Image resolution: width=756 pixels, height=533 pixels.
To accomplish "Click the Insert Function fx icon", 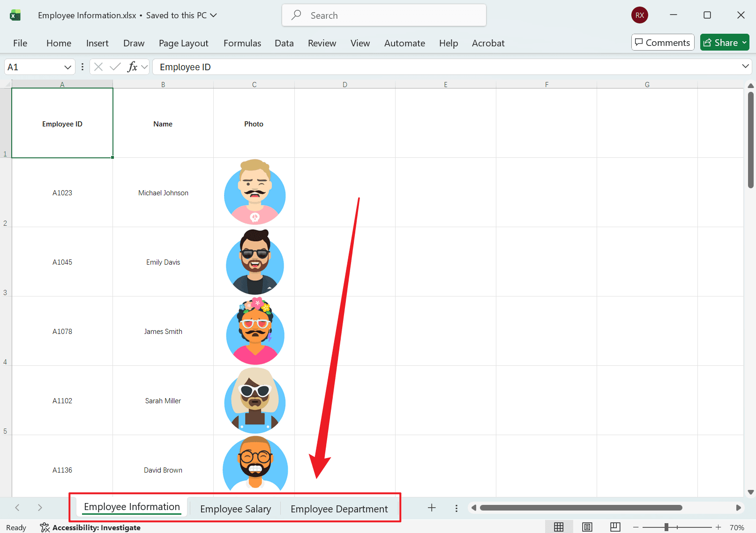I will click(x=132, y=67).
